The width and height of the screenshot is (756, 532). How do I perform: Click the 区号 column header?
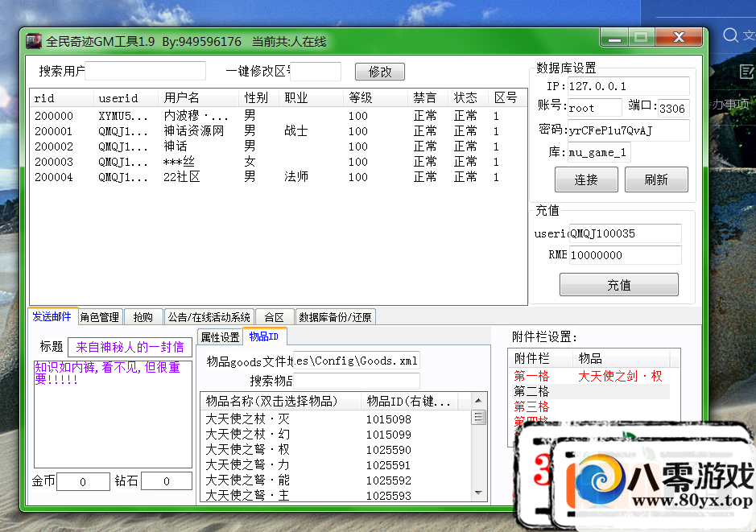tap(507, 98)
